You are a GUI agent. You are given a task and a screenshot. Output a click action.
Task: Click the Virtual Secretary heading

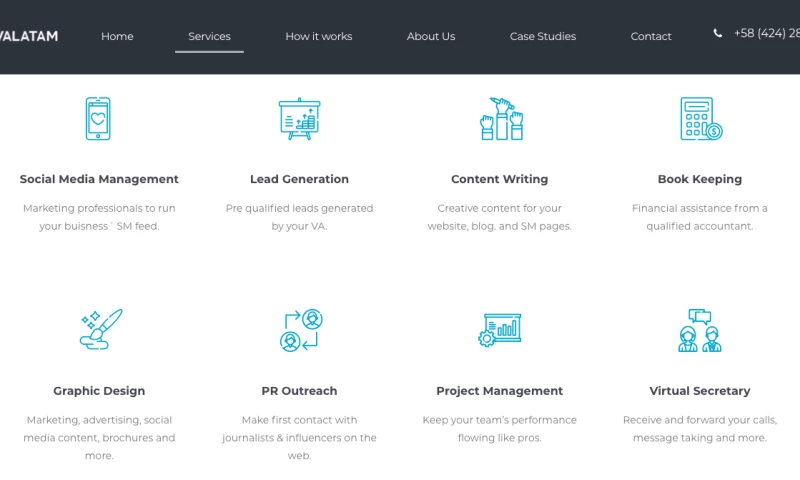[699, 391]
